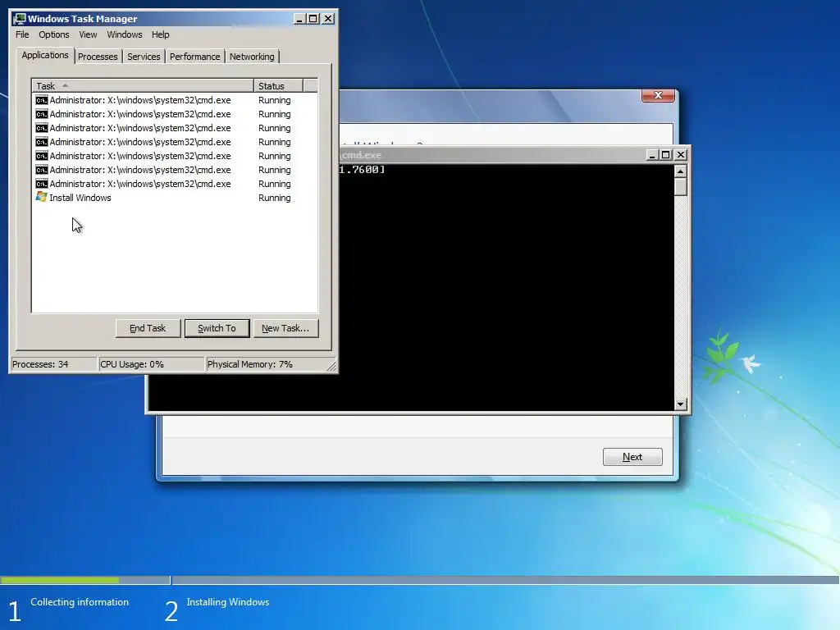Switch to the Networking tab
The height and width of the screenshot is (630, 840).
252,57
